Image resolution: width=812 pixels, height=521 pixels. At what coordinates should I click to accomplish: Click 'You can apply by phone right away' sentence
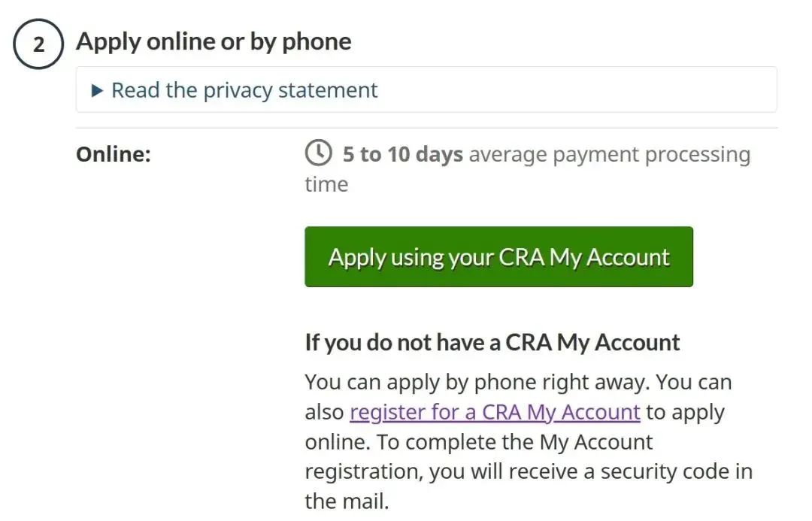[x=477, y=382]
